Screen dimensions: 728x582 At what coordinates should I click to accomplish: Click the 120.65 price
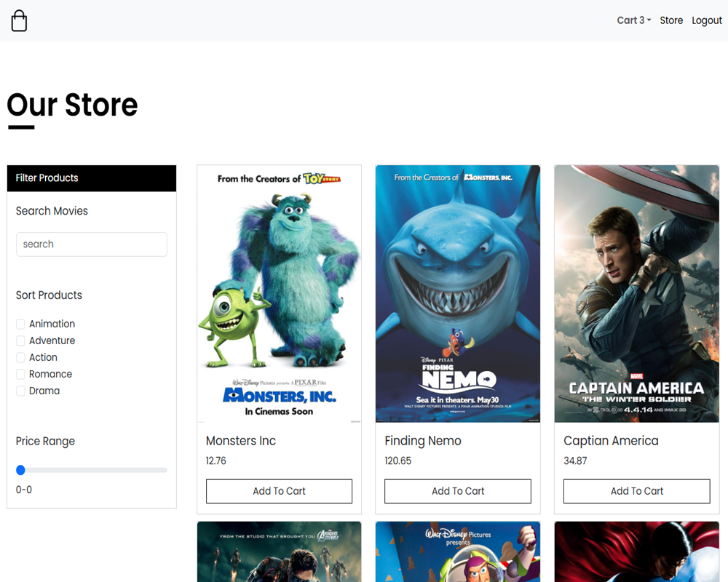tap(398, 461)
